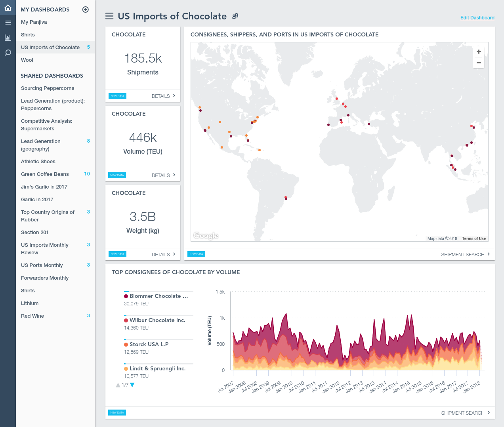
Task: Click 3.5B Weight (kg) value
Action: coord(143,217)
